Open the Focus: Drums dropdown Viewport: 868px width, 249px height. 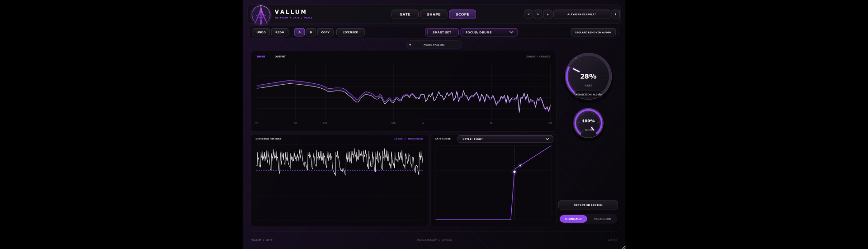point(489,32)
